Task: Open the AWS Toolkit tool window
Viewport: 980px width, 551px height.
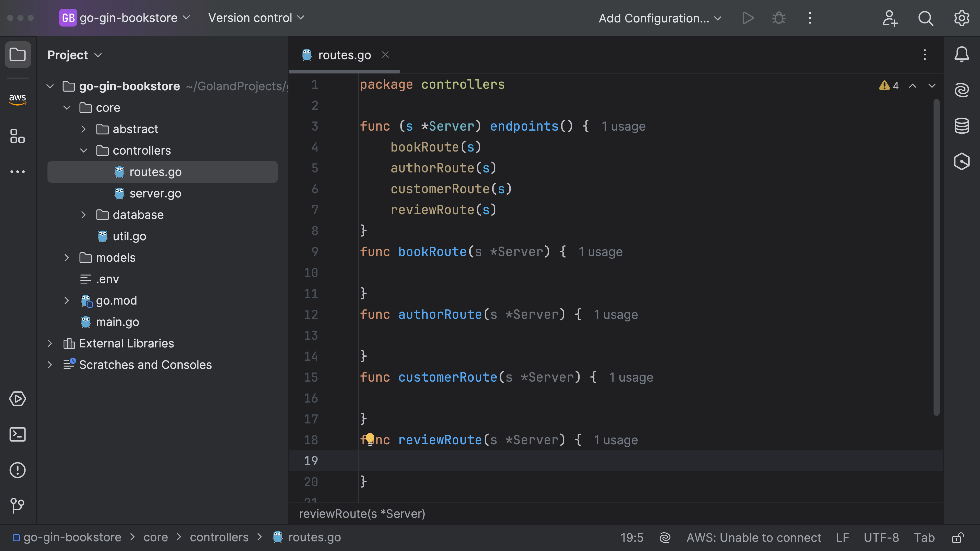Action: [x=18, y=99]
